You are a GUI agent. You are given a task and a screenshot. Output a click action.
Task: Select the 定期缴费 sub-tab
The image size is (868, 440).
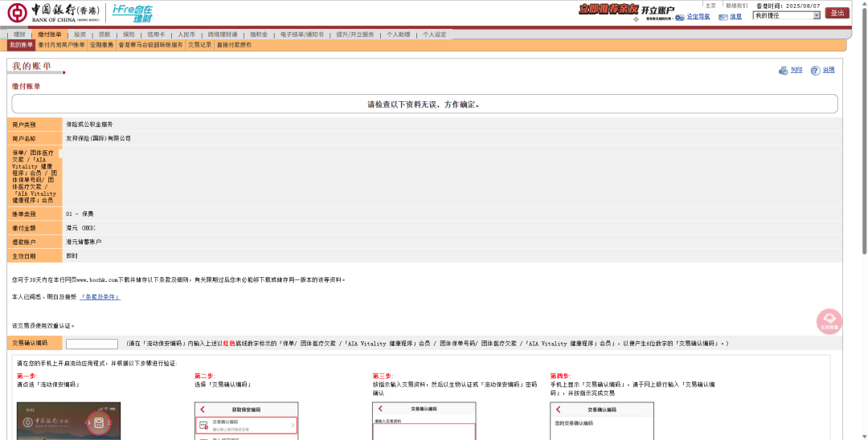(102, 45)
